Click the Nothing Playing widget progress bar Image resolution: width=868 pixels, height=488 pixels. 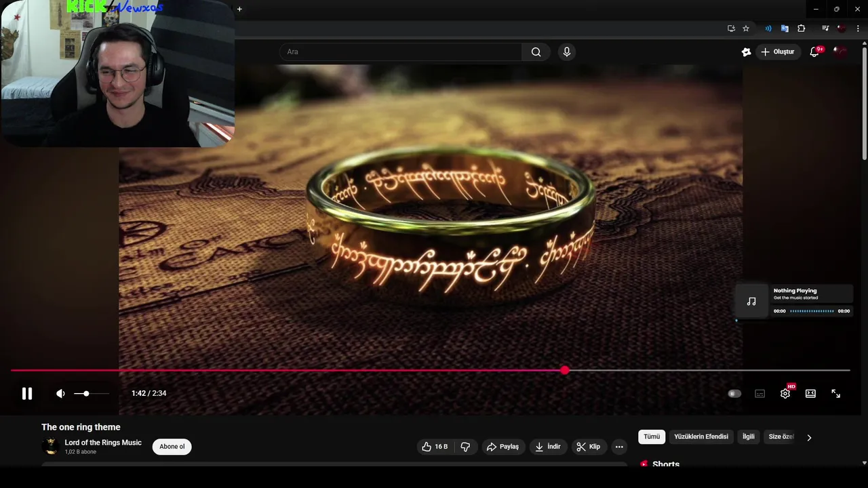tap(812, 311)
